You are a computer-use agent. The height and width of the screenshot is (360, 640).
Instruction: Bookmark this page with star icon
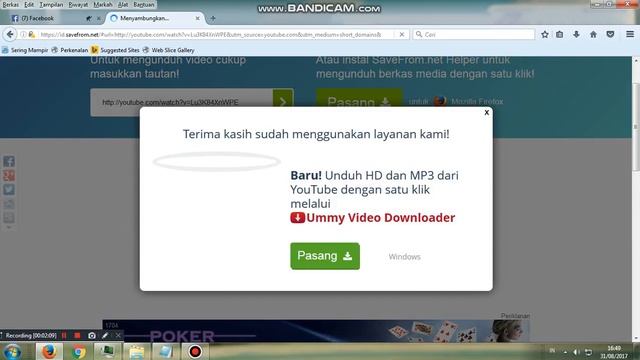[544, 35]
